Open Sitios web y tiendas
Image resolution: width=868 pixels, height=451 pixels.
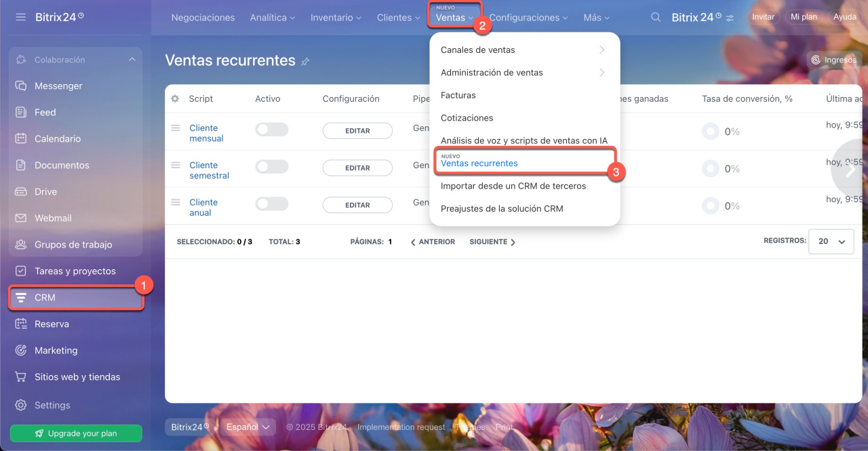(x=76, y=377)
